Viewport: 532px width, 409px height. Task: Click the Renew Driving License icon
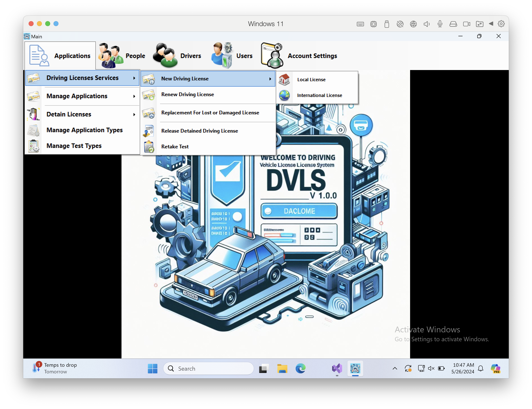click(149, 95)
